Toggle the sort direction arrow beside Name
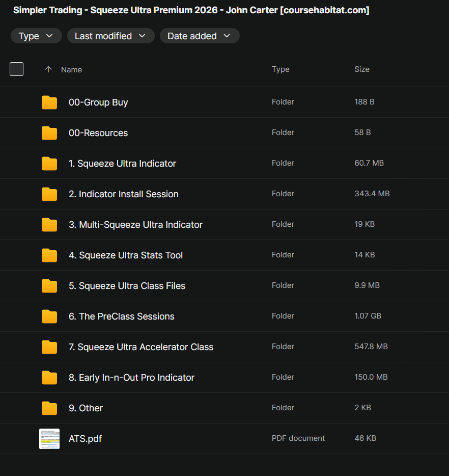 (48, 69)
